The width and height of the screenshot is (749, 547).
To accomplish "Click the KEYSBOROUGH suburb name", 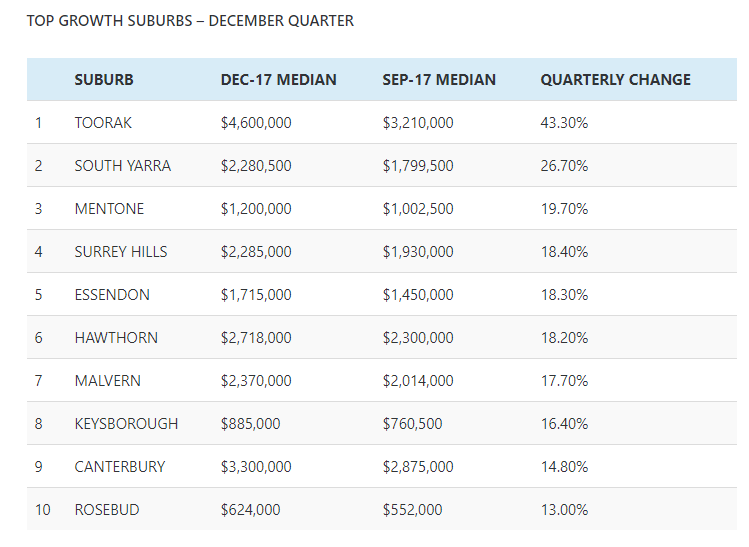I will tap(126, 424).
